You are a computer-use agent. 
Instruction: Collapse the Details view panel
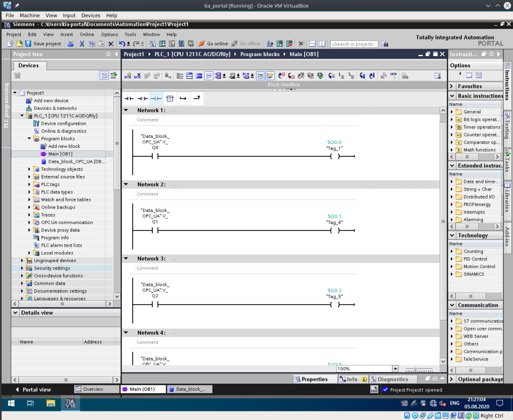click(15, 313)
